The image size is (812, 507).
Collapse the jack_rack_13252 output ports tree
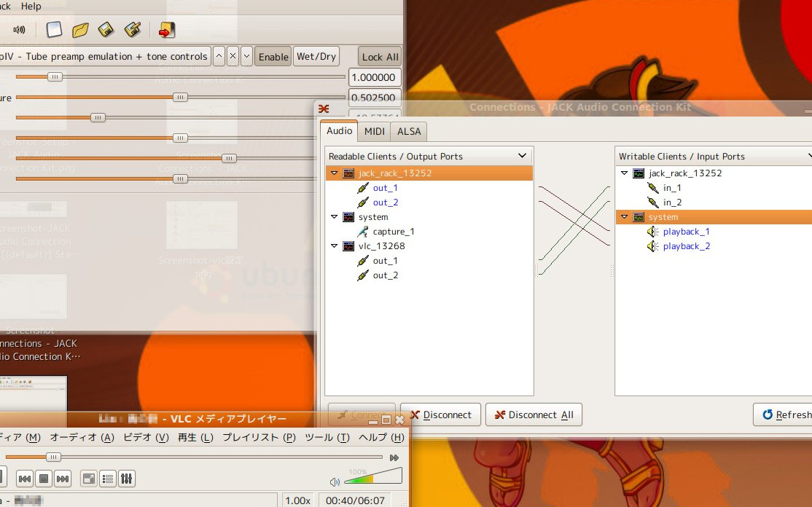tap(334, 173)
